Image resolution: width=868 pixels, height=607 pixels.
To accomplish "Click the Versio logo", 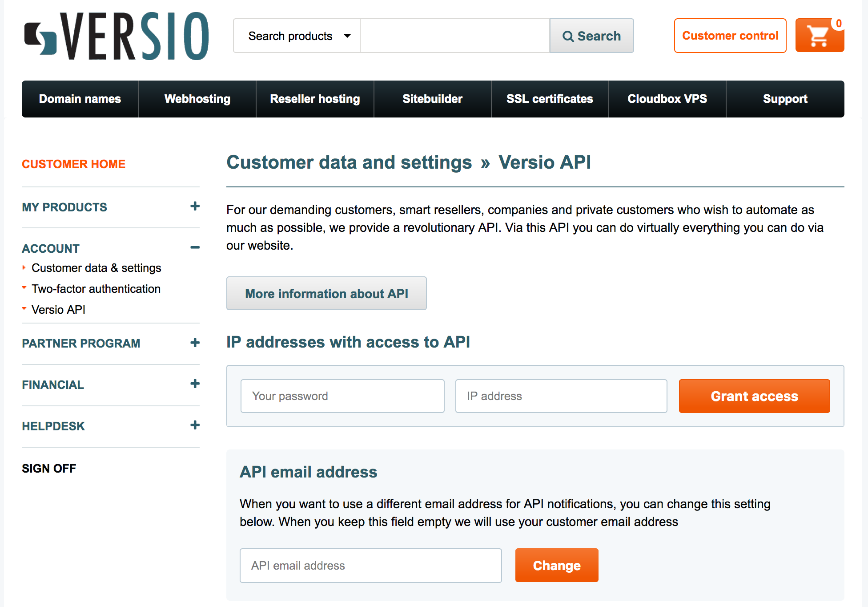I will (x=117, y=36).
